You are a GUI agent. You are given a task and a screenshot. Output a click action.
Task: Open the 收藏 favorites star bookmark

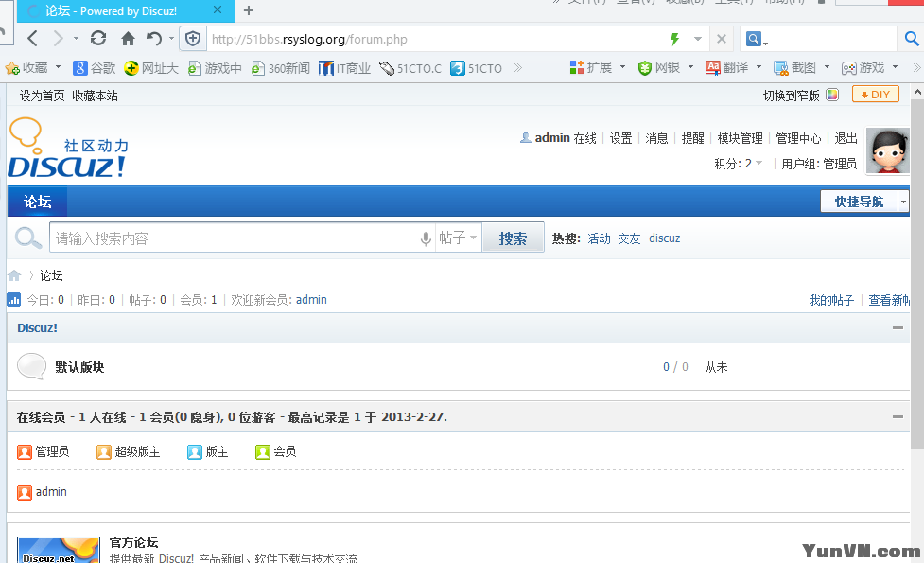26,68
